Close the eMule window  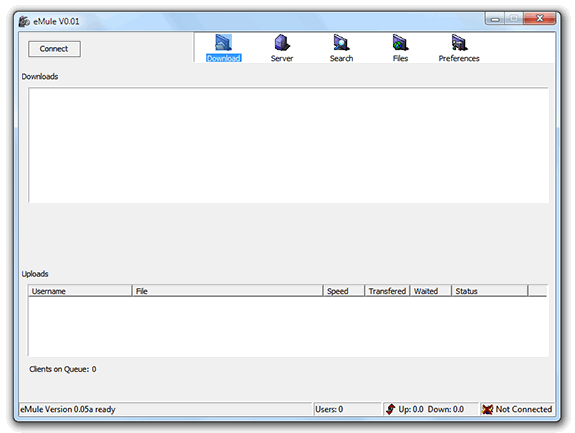pyautogui.click(x=539, y=18)
